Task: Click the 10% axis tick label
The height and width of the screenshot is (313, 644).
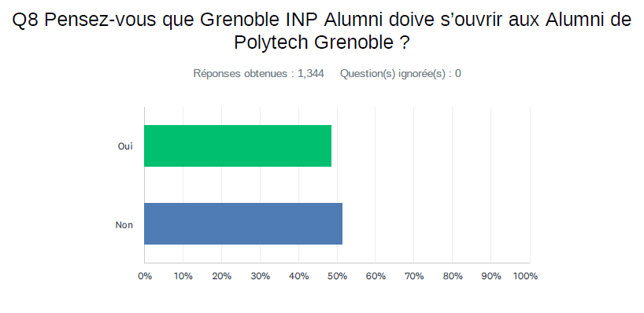Action: (x=183, y=277)
